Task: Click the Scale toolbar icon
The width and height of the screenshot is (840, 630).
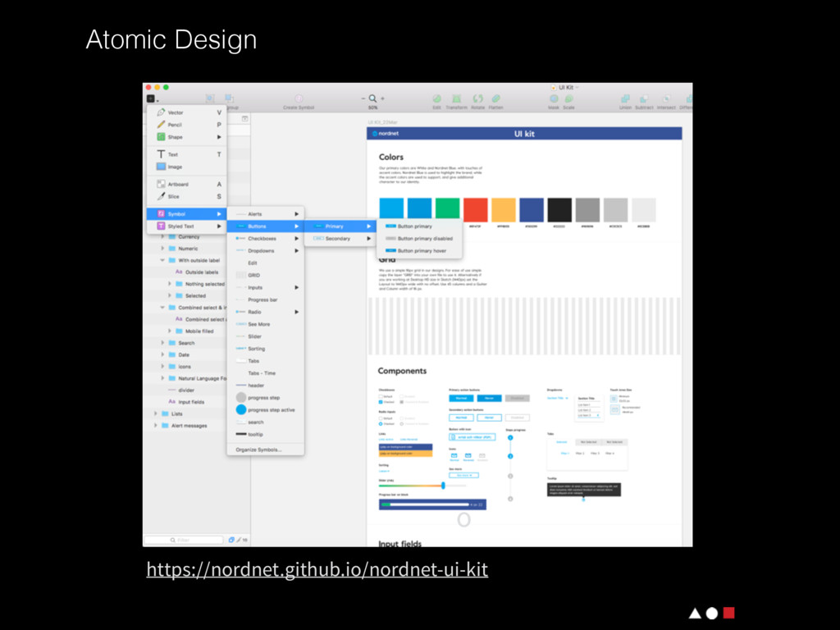Action: [569, 98]
